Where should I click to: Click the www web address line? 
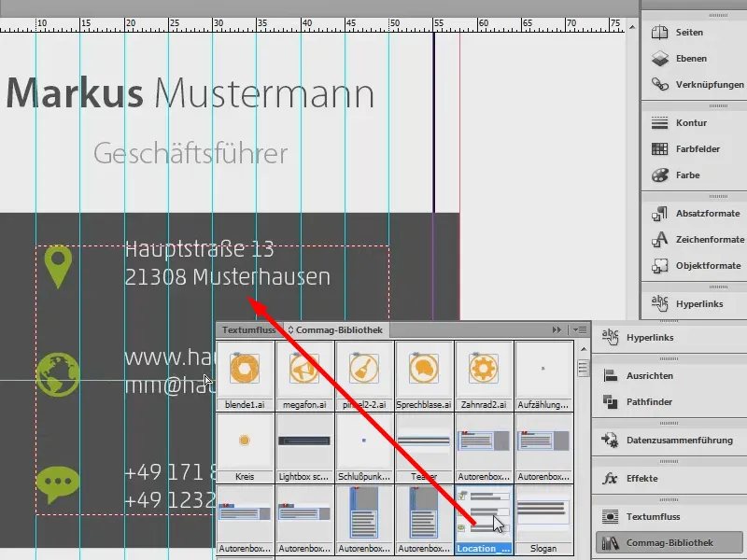(169, 357)
